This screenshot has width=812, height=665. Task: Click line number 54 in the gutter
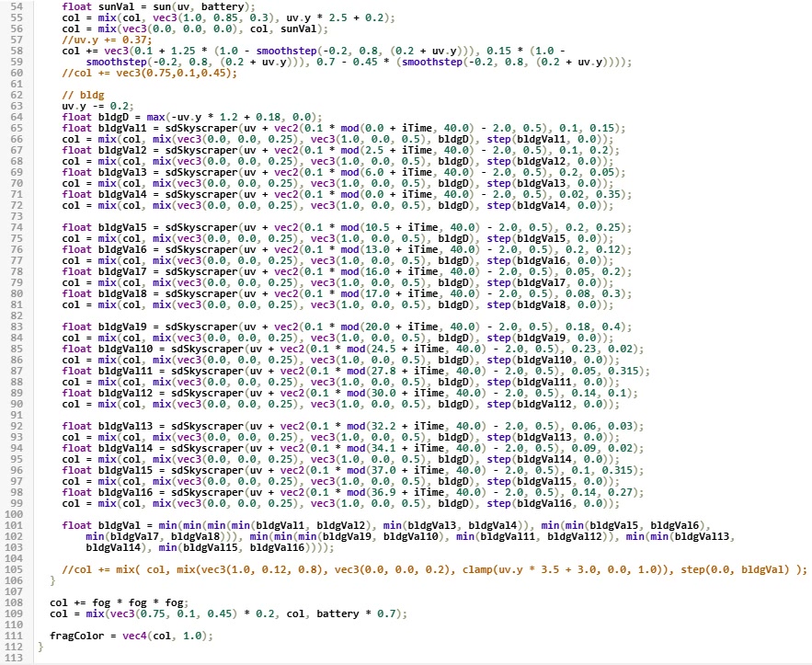17,6
